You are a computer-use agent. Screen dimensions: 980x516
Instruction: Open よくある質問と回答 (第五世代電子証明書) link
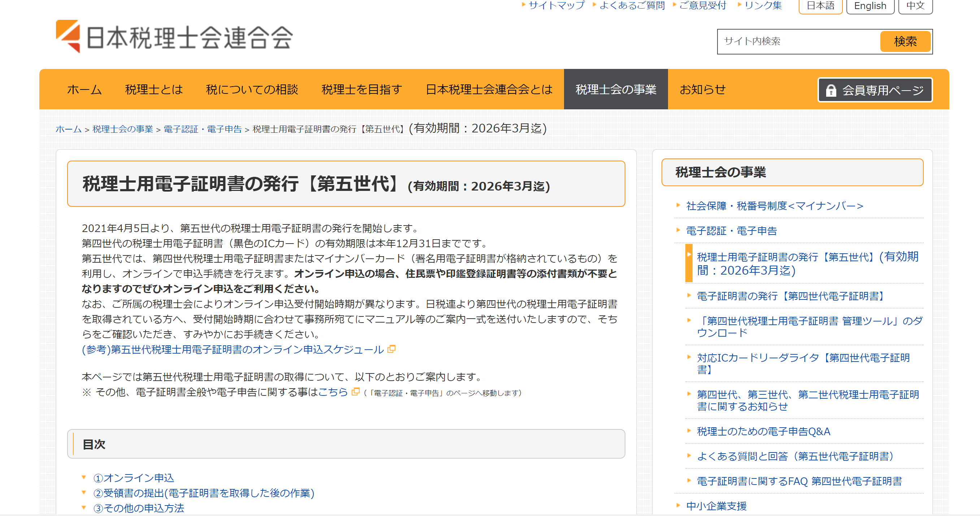pos(794,456)
